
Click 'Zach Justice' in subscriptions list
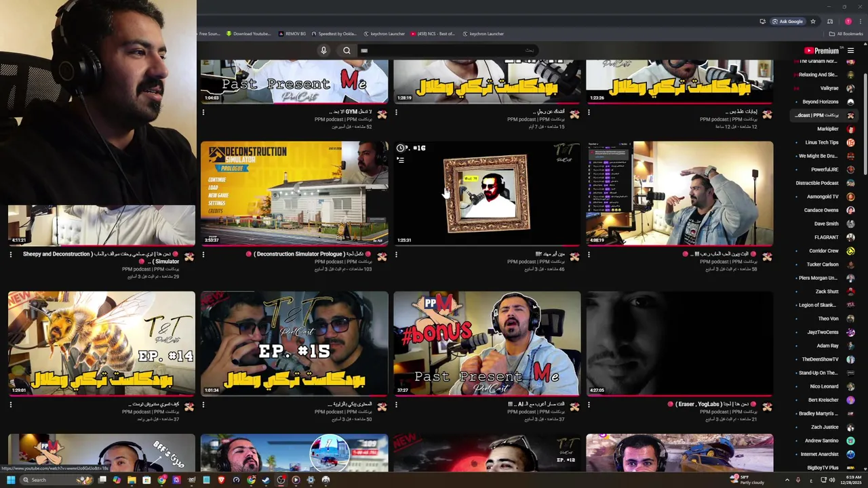point(825,427)
